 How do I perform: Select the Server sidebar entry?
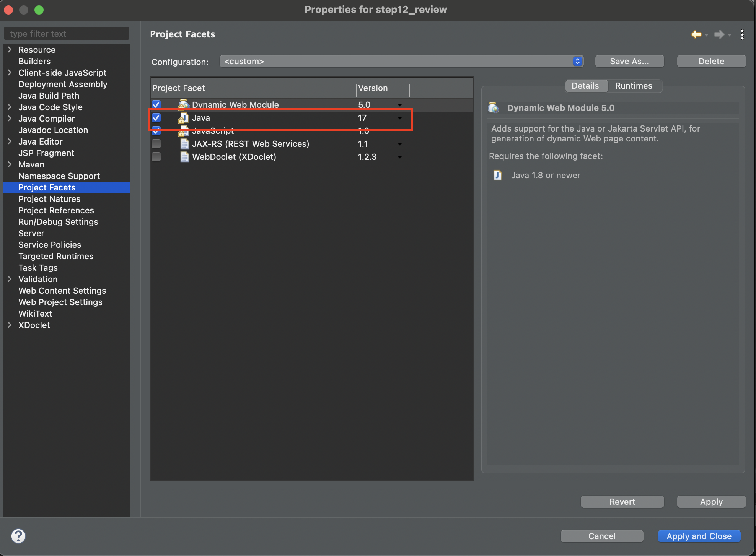pyautogui.click(x=31, y=233)
